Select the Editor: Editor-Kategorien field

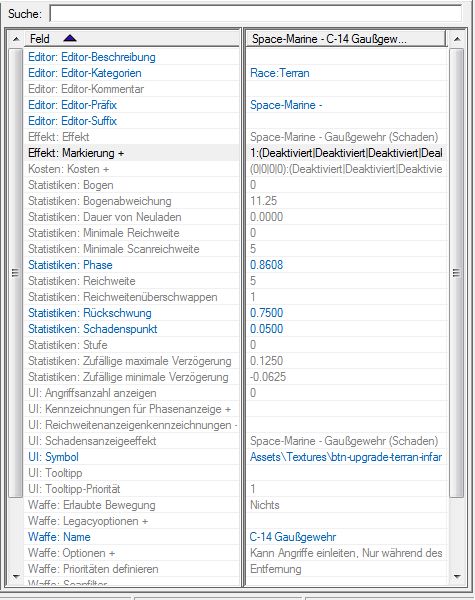click(132, 73)
